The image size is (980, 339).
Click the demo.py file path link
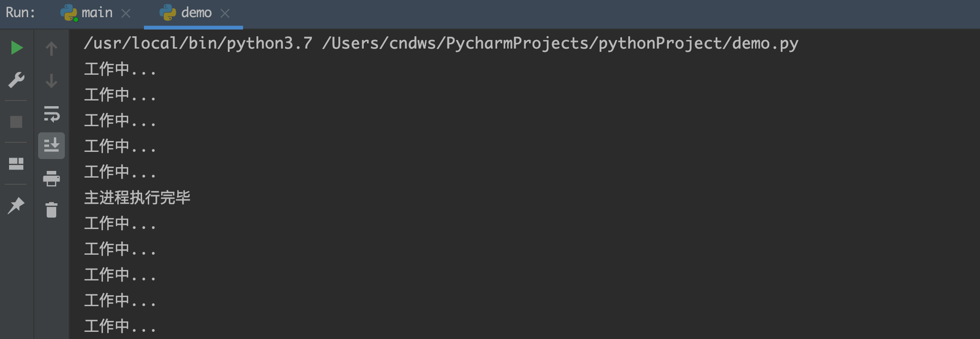(x=560, y=43)
